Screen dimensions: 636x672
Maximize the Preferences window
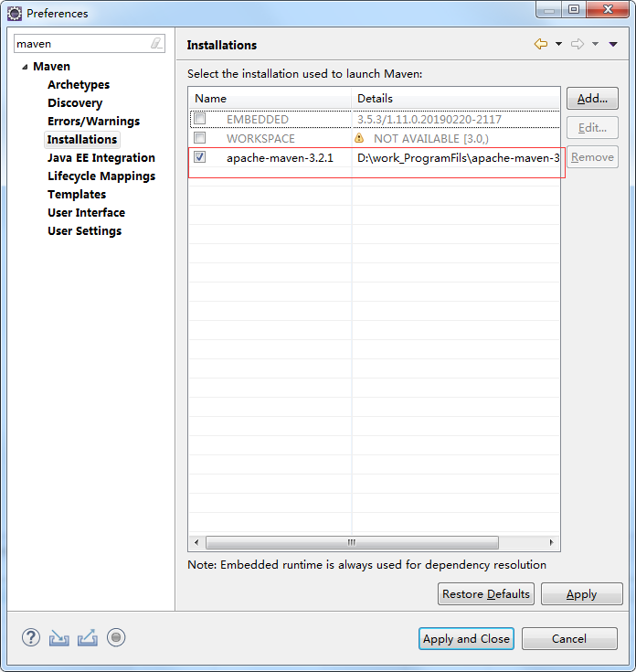pyautogui.click(x=574, y=9)
